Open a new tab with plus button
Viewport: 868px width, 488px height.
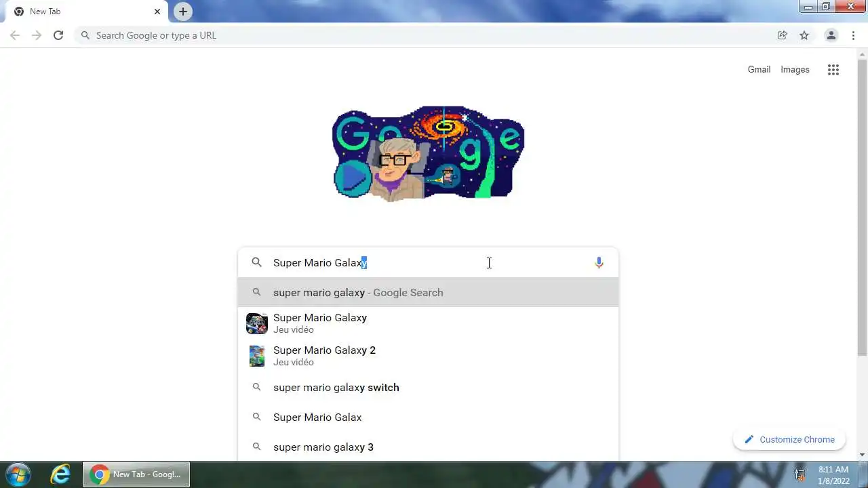click(182, 12)
